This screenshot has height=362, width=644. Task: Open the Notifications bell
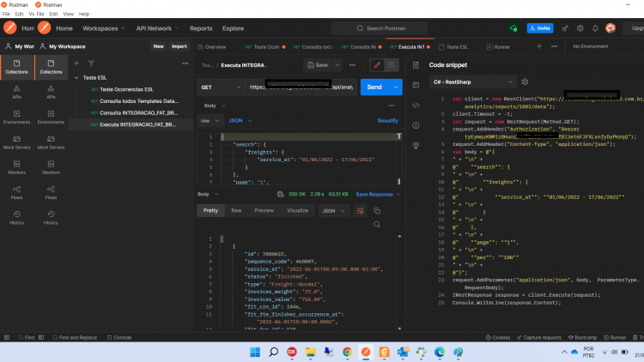tap(595, 28)
